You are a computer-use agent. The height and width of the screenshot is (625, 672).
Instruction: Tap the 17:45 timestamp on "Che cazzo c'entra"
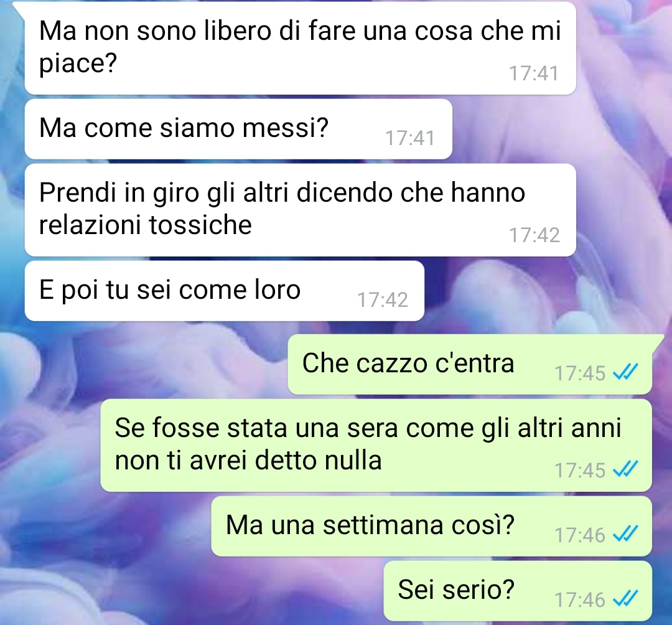pyautogui.click(x=580, y=373)
